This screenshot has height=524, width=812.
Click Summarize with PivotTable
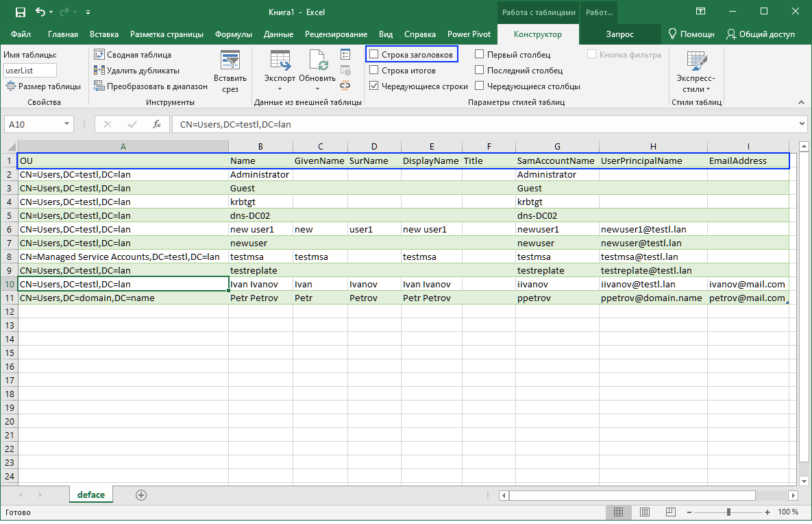(x=132, y=54)
